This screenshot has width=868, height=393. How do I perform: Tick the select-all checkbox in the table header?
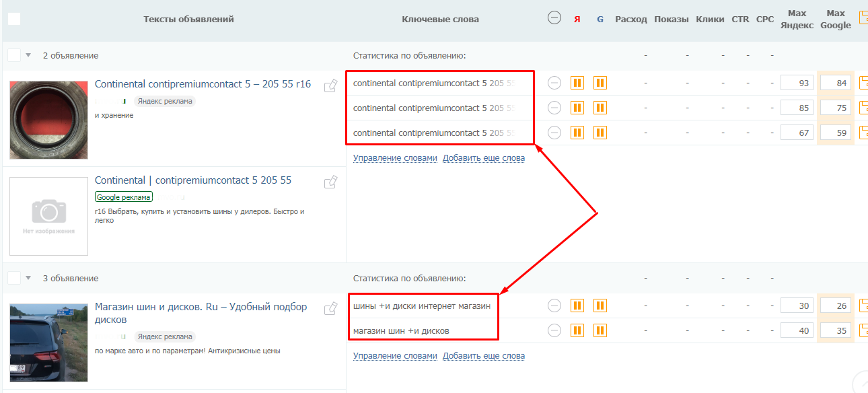(14, 19)
